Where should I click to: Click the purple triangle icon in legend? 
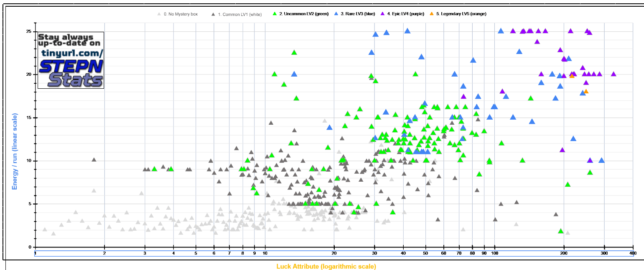pyautogui.click(x=382, y=14)
